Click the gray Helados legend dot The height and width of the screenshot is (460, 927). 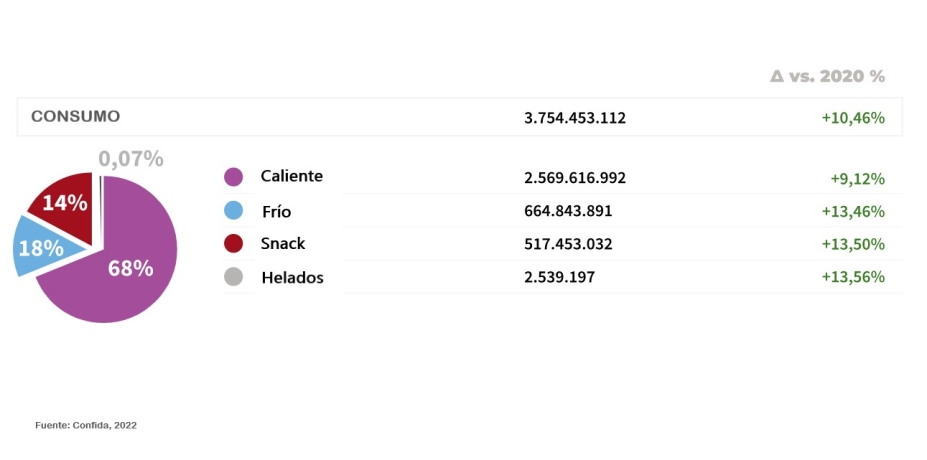[233, 277]
